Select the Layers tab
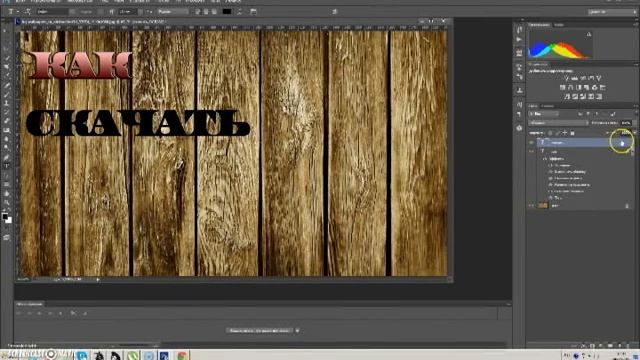 533,106
